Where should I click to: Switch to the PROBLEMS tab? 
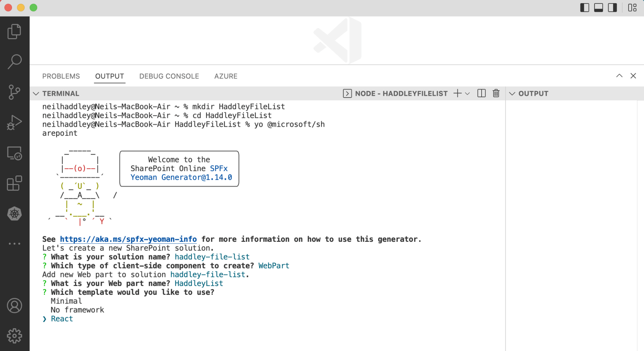click(x=61, y=76)
